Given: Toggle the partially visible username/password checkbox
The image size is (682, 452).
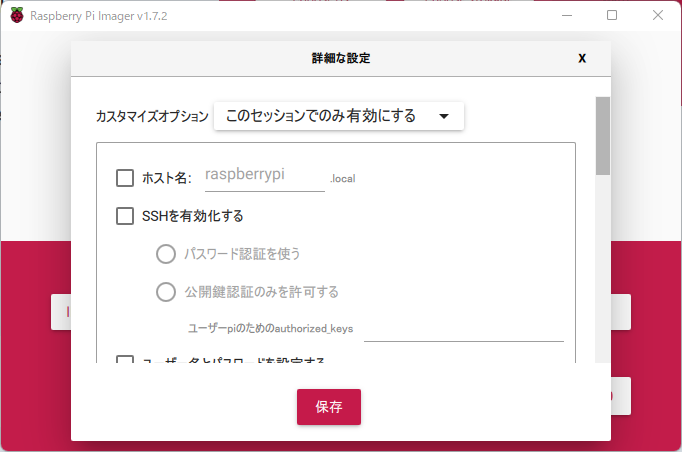Looking at the screenshot, I should [x=125, y=360].
